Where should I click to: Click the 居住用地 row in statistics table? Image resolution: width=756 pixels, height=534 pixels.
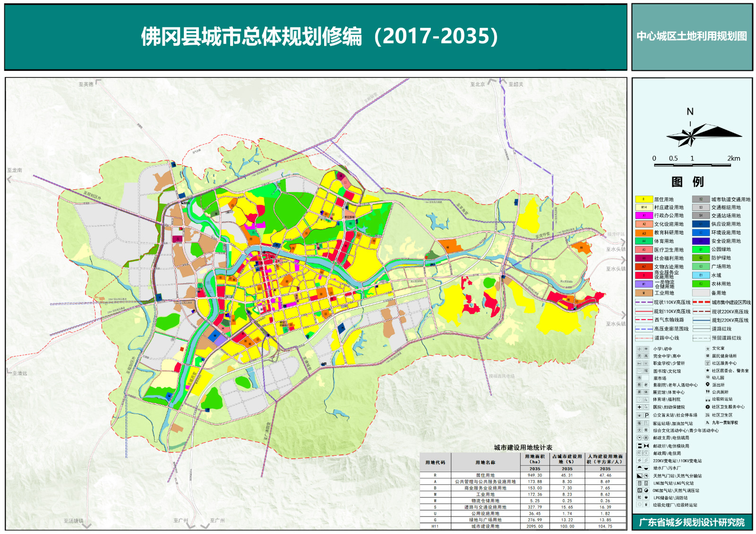(485, 475)
